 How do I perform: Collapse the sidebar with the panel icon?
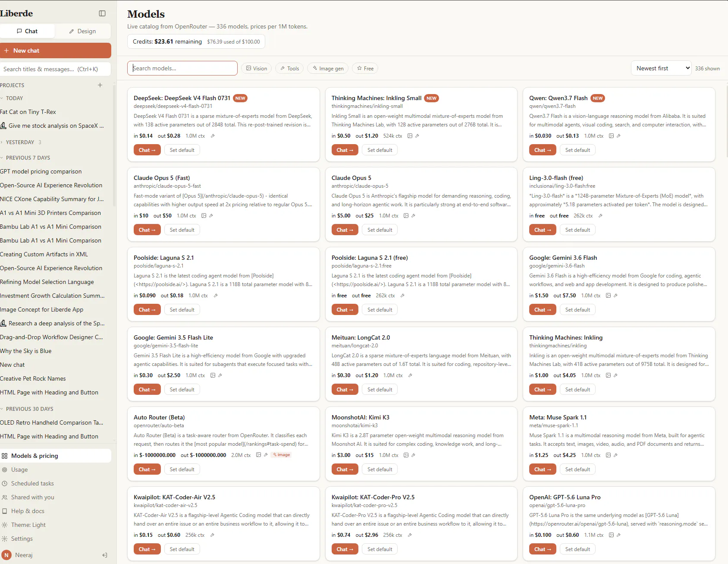click(102, 13)
